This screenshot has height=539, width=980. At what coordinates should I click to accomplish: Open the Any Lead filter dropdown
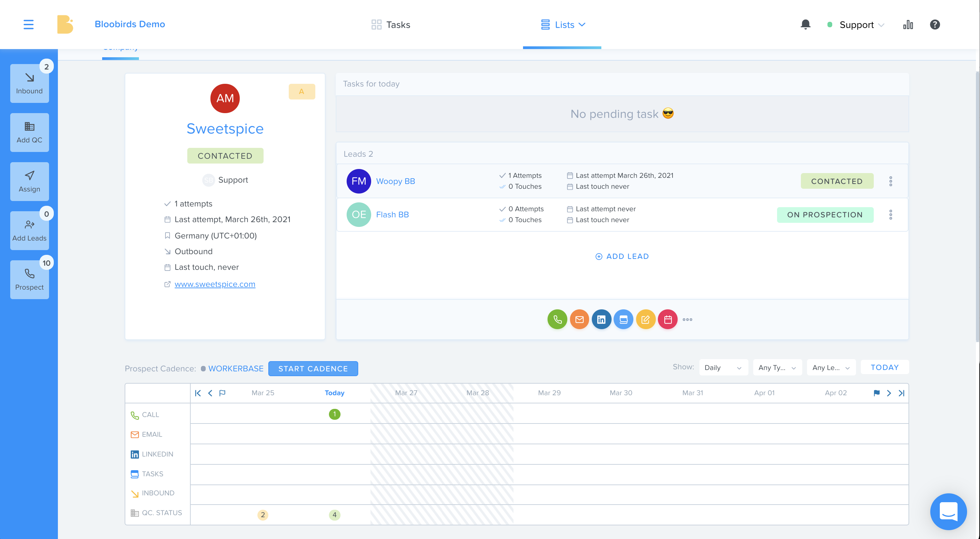(x=831, y=367)
